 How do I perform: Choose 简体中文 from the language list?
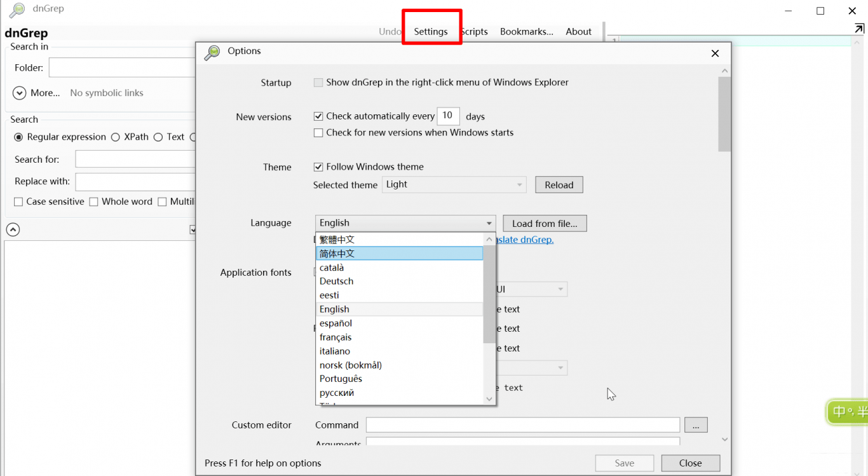click(x=400, y=254)
